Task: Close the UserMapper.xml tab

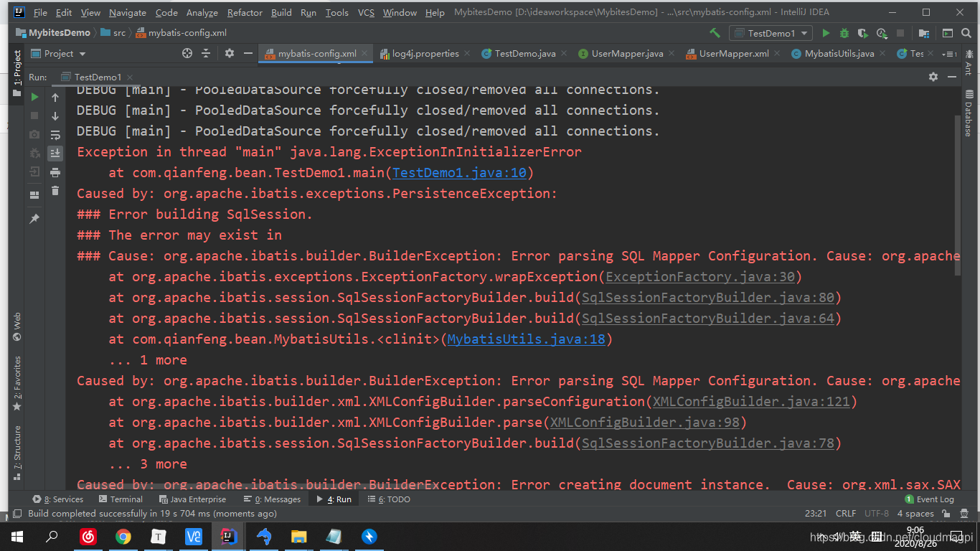Action: 778,53
